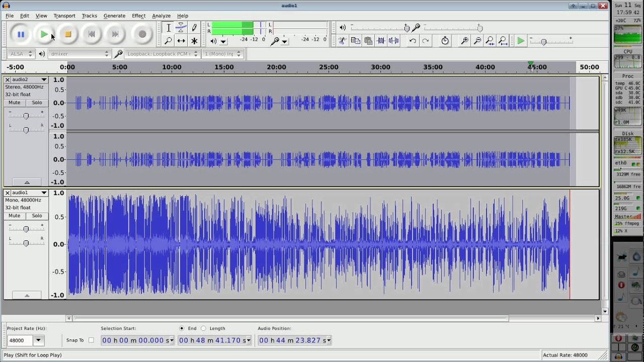Click Silence selection icon
Viewport: 644px width, 362px height.
pos(394,41)
